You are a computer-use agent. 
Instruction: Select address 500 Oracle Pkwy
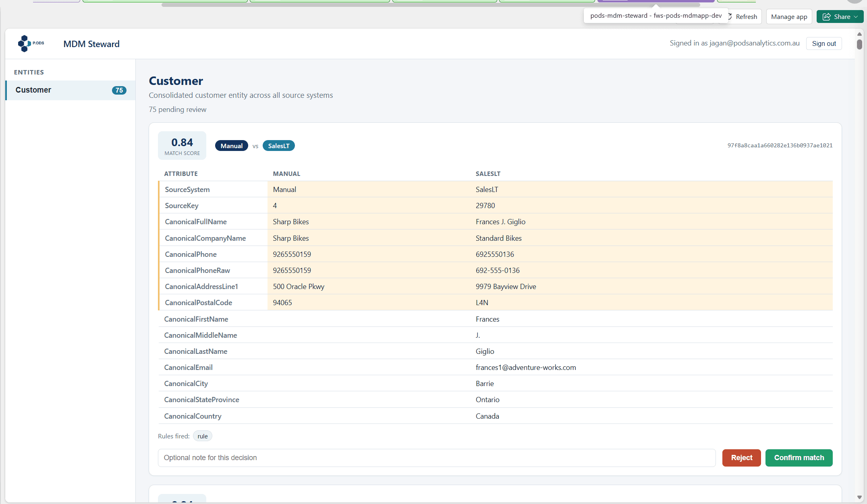[x=299, y=287]
